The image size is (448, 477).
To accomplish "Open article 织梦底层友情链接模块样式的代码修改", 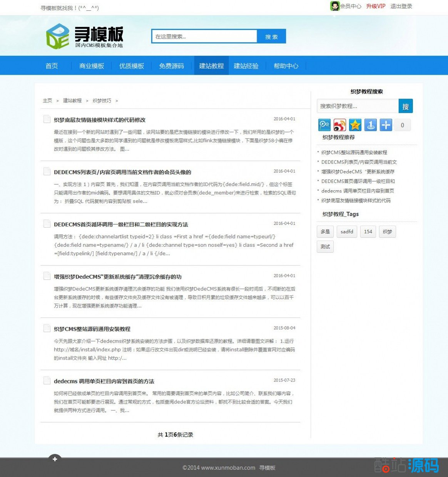I will (x=100, y=120).
